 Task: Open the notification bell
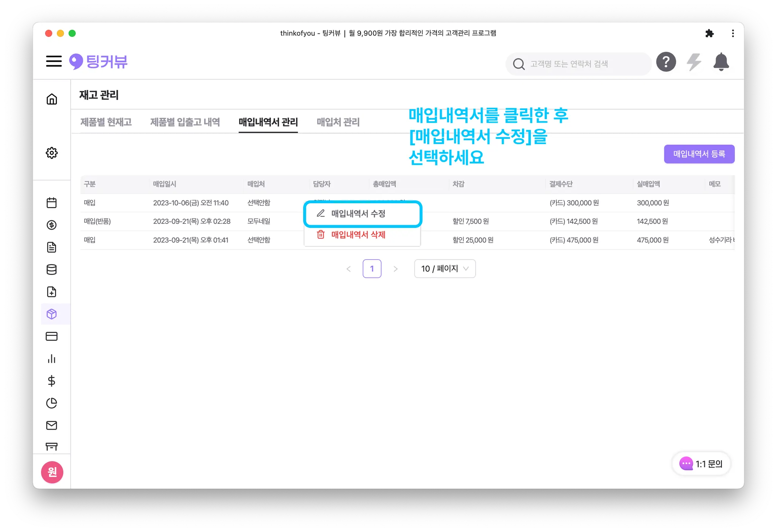(721, 62)
